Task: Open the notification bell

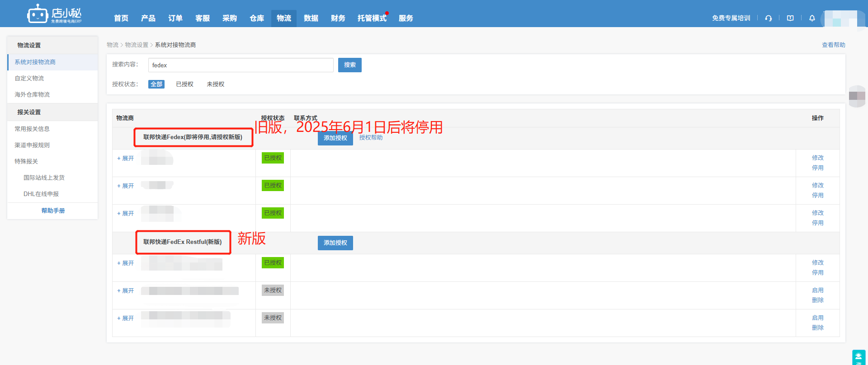Action: pyautogui.click(x=812, y=18)
